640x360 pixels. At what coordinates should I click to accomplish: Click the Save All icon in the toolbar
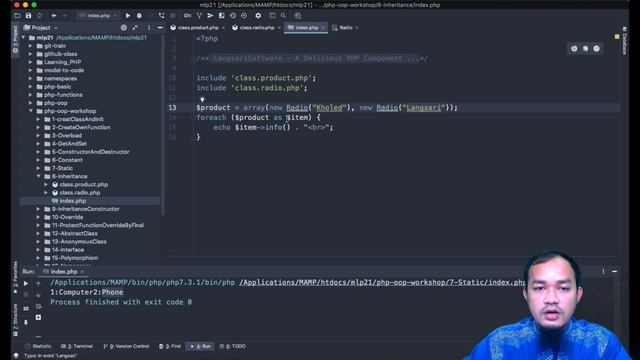(x=28, y=16)
